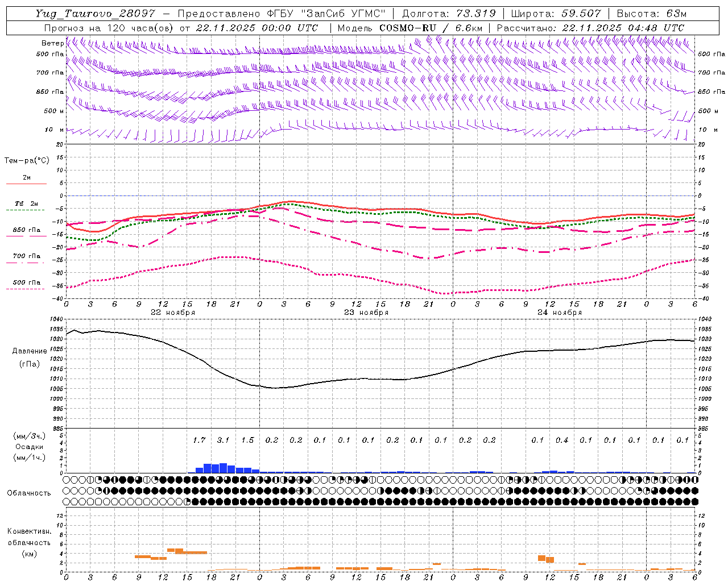Click '500 гПа' in the temperature legend
The image size is (728, 582).
click(x=27, y=282)
